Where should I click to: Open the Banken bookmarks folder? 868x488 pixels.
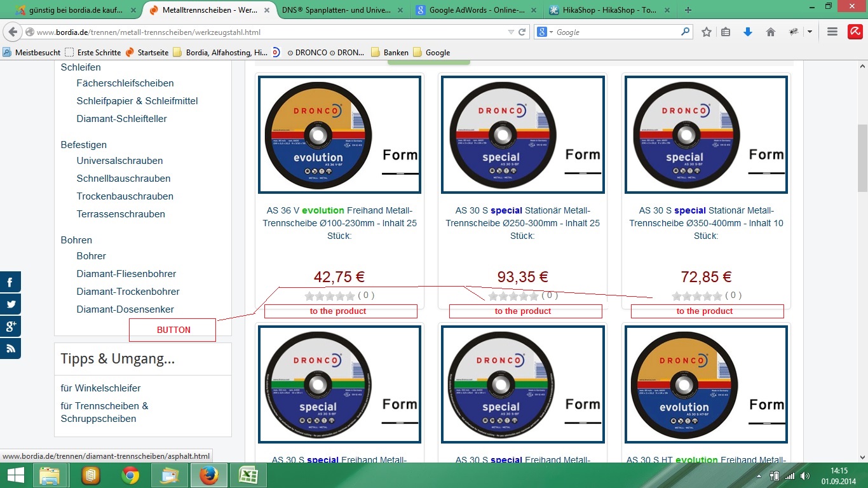[x=389, y=53]
